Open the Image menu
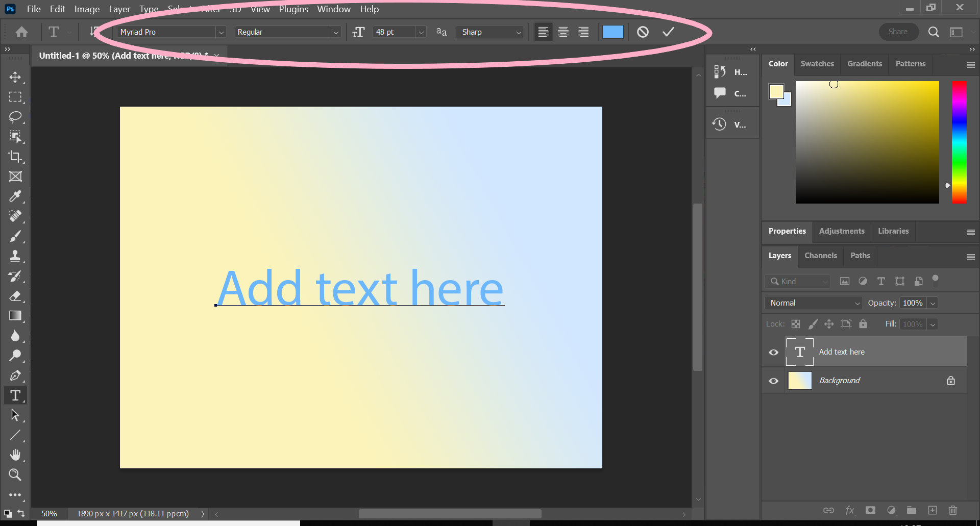 click(x=87, y=9)
